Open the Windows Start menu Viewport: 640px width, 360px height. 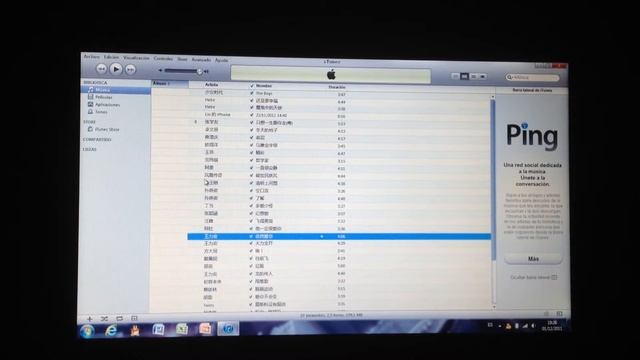pos(87,331)
